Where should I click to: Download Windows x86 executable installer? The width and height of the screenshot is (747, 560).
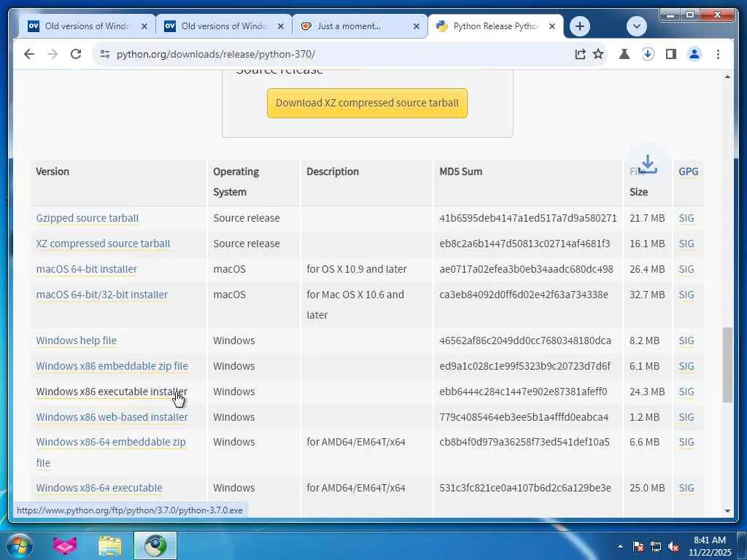tap(112, 392)
